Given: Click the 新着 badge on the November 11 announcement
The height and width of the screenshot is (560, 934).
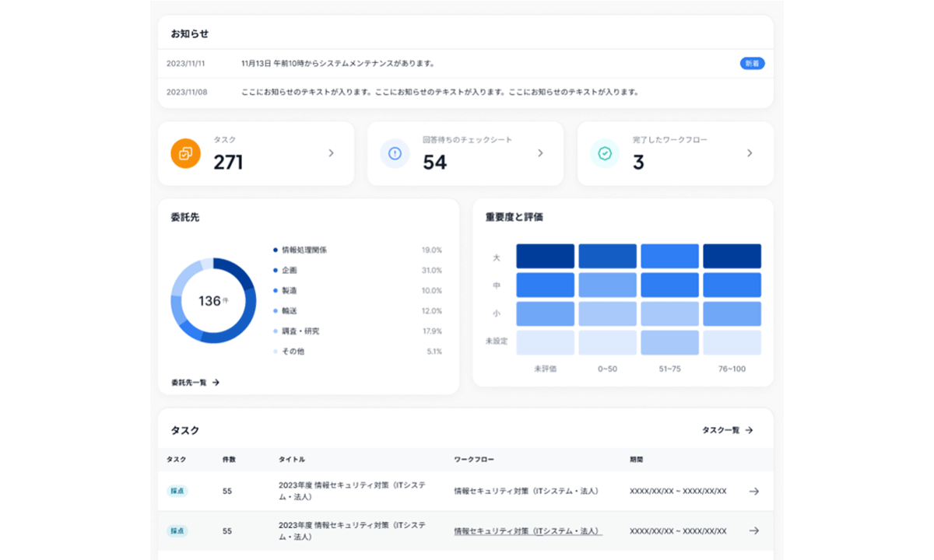Looking at the screenshot, I should click(x=752, y=63).
